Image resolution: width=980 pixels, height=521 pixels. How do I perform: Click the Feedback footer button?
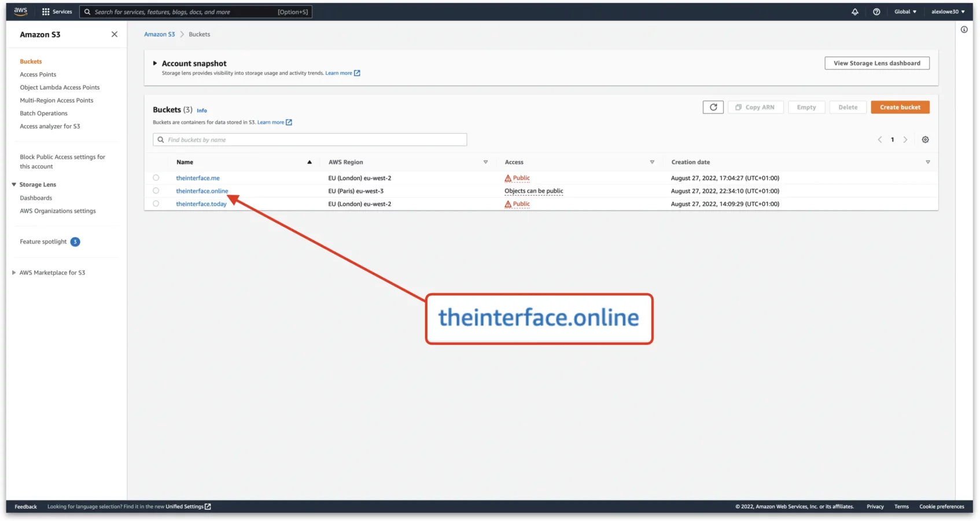tap(25, 507)
